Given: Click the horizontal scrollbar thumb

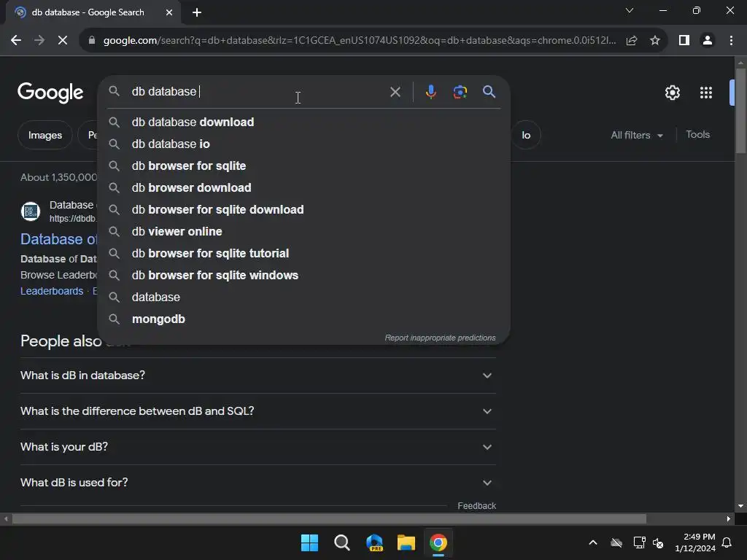Looking at the screenshot, I should [x=329, y=518].
